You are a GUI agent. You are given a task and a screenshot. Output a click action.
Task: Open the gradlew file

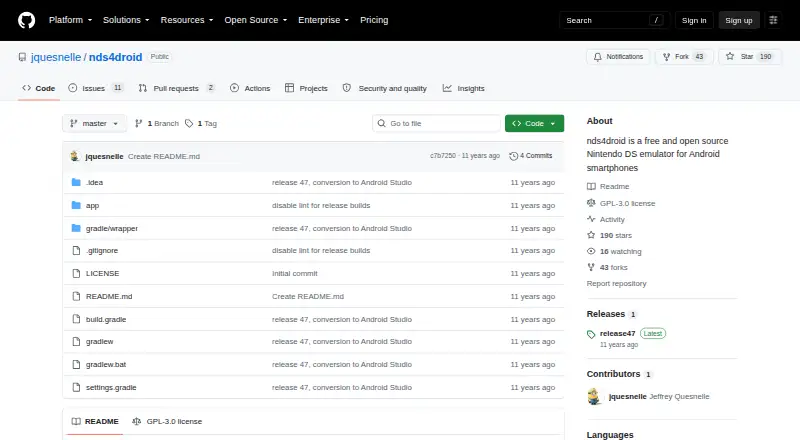point(99,341)
